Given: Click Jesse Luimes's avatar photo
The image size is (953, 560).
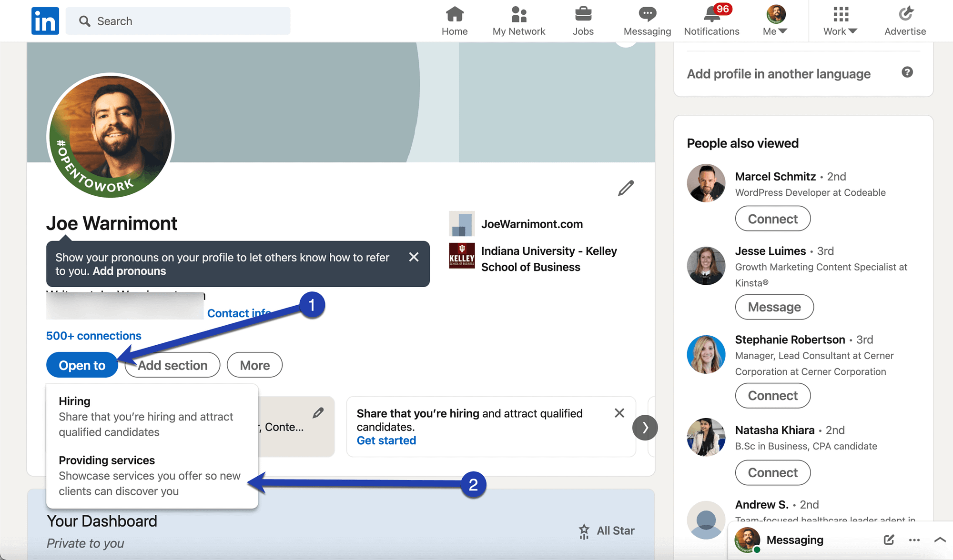Looking at the screenshot, I should [x=706, y=266].
